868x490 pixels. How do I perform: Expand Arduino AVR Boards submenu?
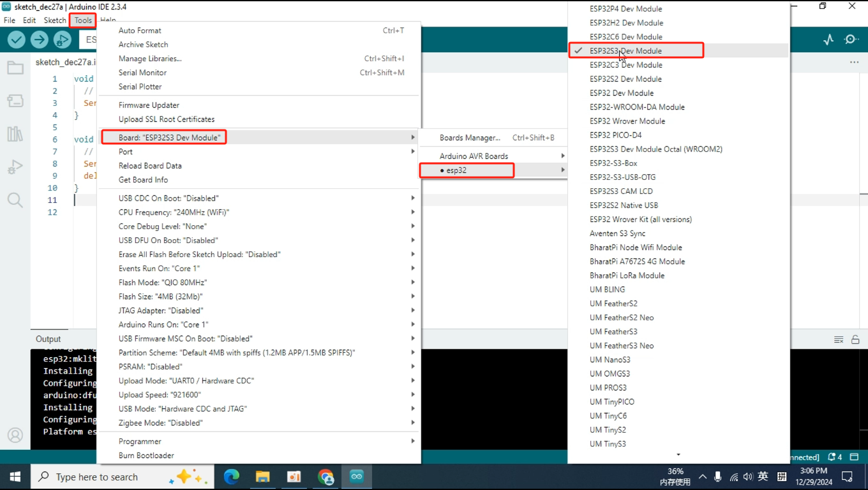point(493,156)
